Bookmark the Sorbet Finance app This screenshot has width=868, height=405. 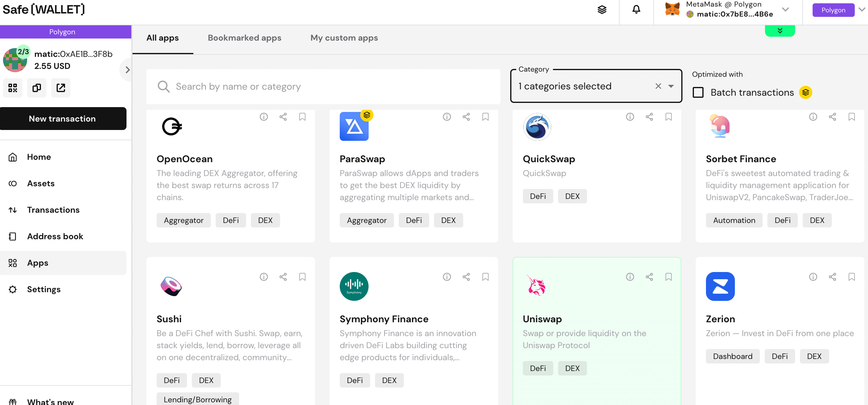pos(851,117)
